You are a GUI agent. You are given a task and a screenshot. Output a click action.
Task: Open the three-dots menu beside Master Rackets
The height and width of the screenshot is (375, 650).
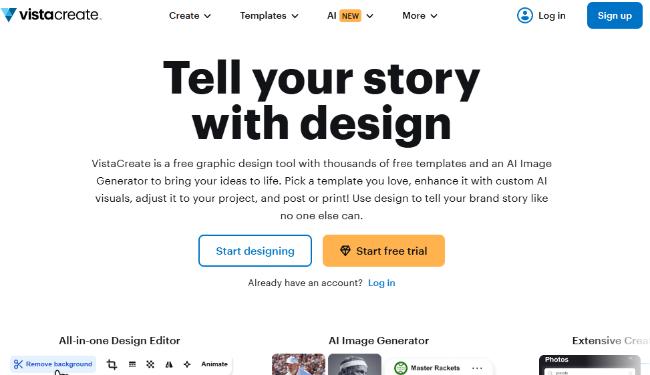[x=477, y=368]
